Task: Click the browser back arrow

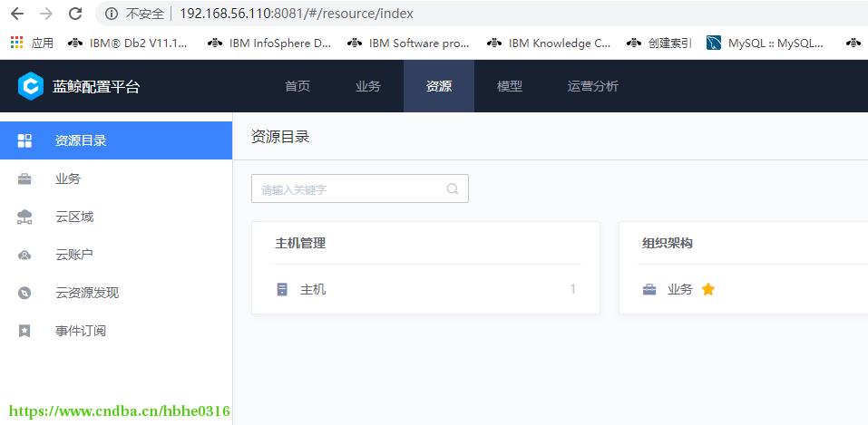Action: click(x=17, y=14)
